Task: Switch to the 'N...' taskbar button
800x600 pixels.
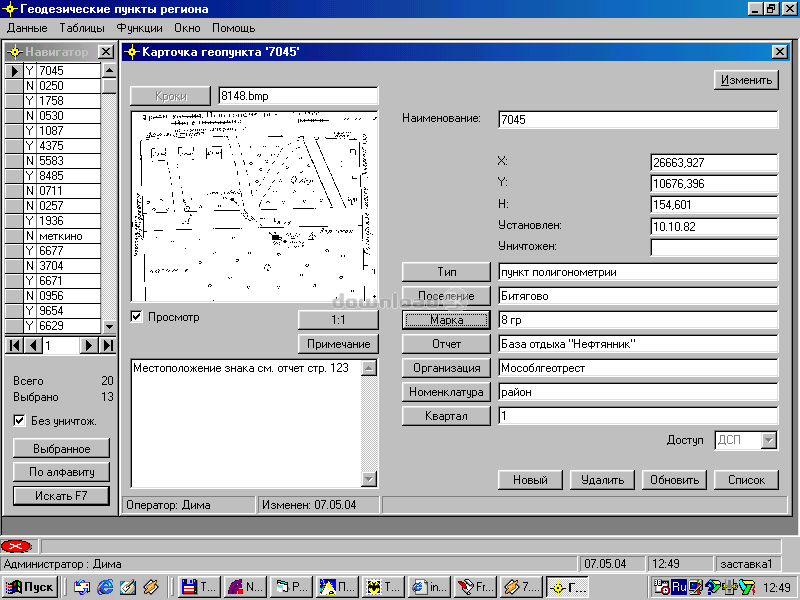Action: (x=245, y=587)
